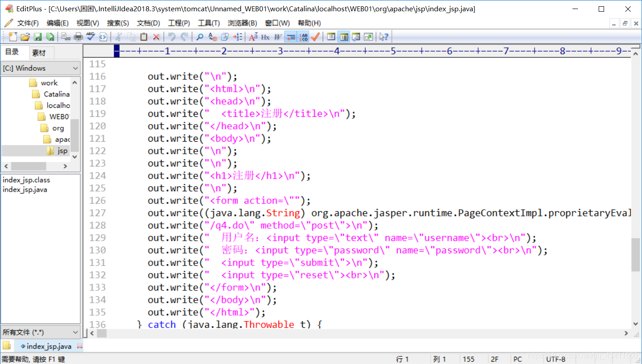
Task: Open the 搜索(S) menu
Action: (118, 23)
